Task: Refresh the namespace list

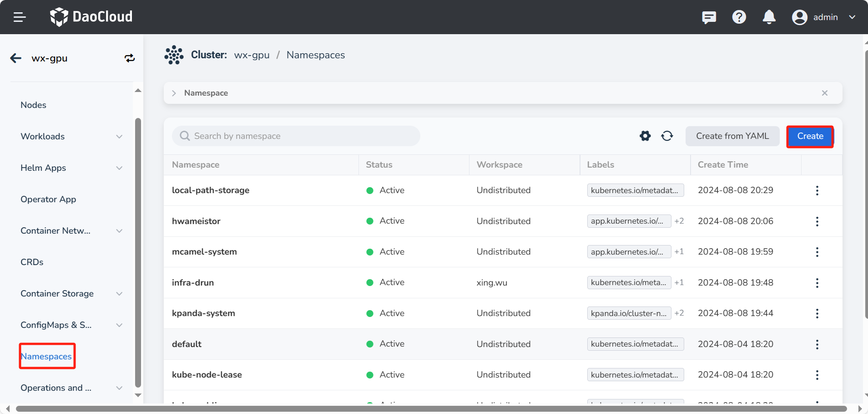Action: (667, 136)
